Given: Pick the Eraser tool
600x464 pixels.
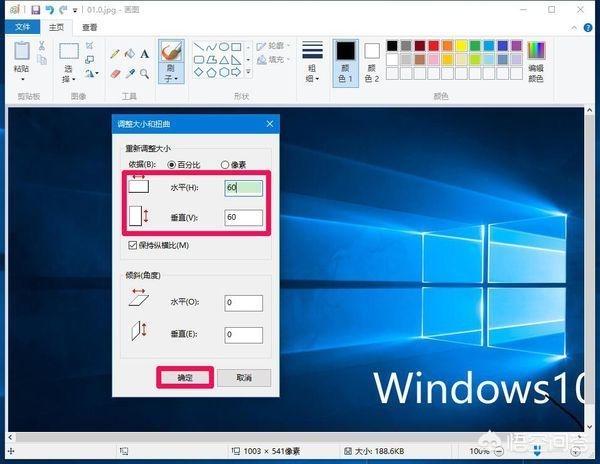Looking at the screenshot, I should [x=114, y=72].
